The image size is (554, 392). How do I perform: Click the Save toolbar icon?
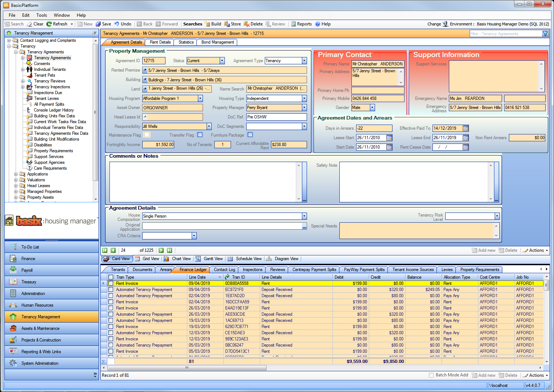coord(104,24)
